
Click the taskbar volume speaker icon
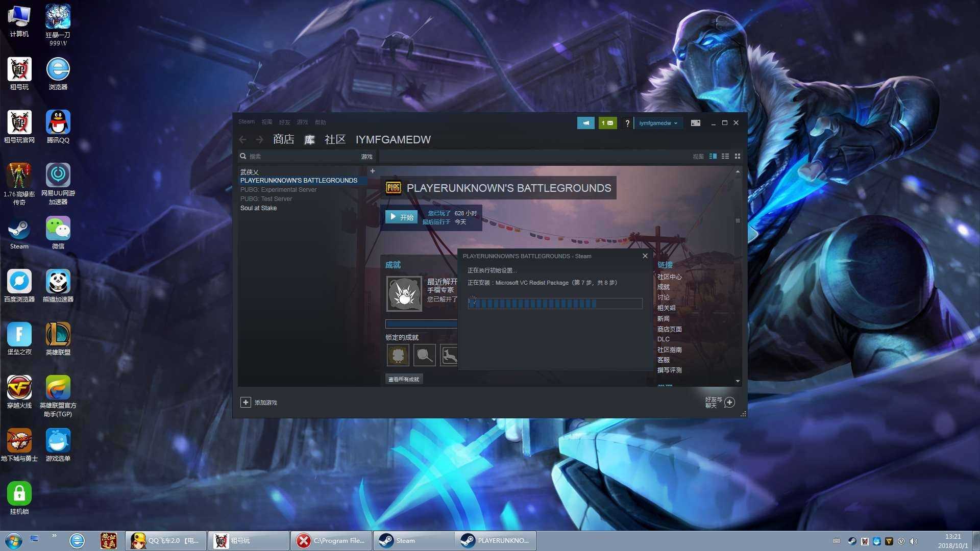coord(913,541)
